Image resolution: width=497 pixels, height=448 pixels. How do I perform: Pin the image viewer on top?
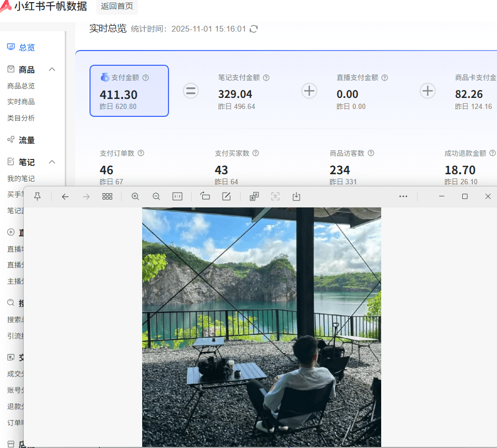click(37, 196)
